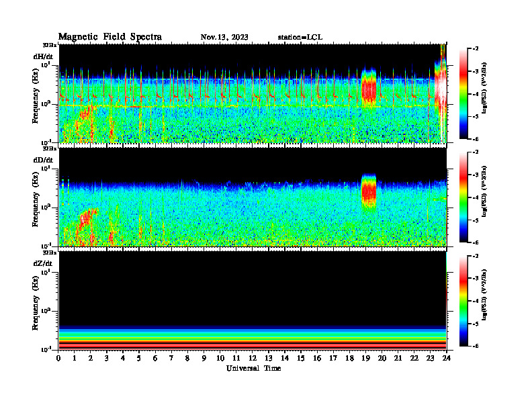Click the log(PSD) units label of the dH/dt color bar
Screen dimensions: 532x411
pyautogui.click(x=484, y=87)
